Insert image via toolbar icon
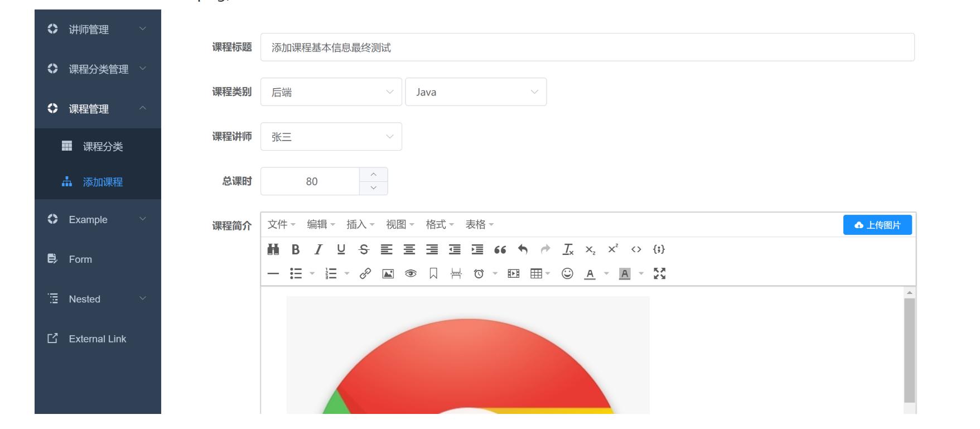This screenshot has height=429, width=980. point(388,273)
